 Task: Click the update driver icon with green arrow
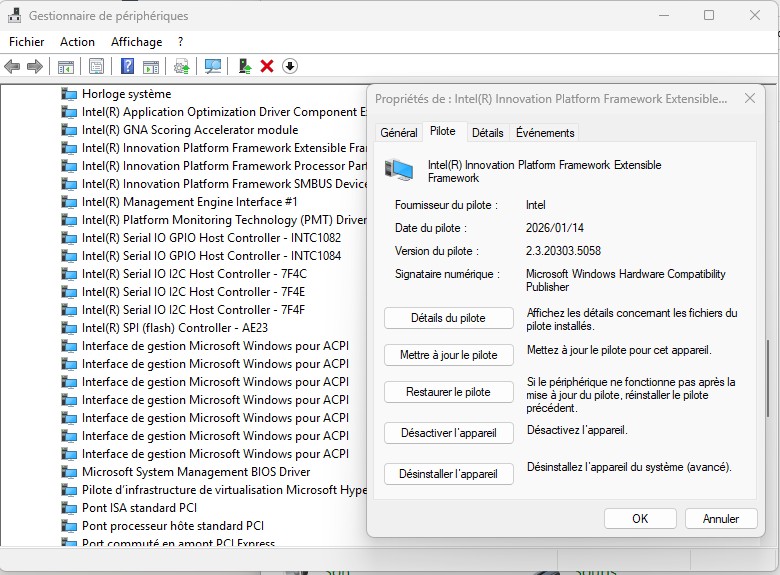pyautogui.click(x=243, y=66)
